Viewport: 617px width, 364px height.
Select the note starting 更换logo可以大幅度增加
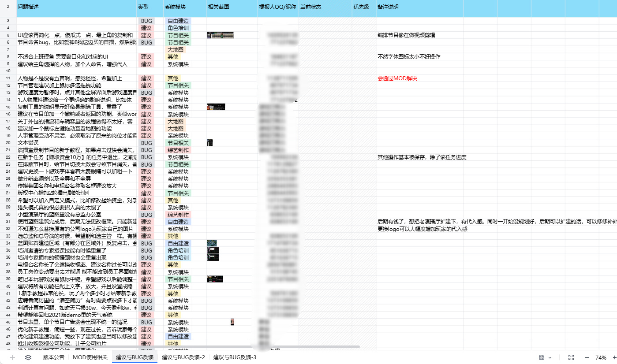422,229
